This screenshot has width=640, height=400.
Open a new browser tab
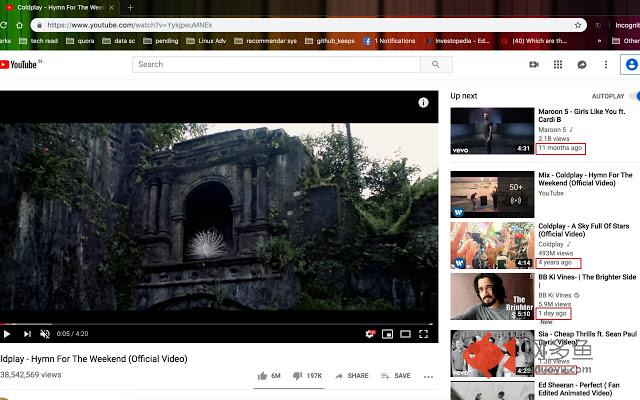click(x=131, y=7)
